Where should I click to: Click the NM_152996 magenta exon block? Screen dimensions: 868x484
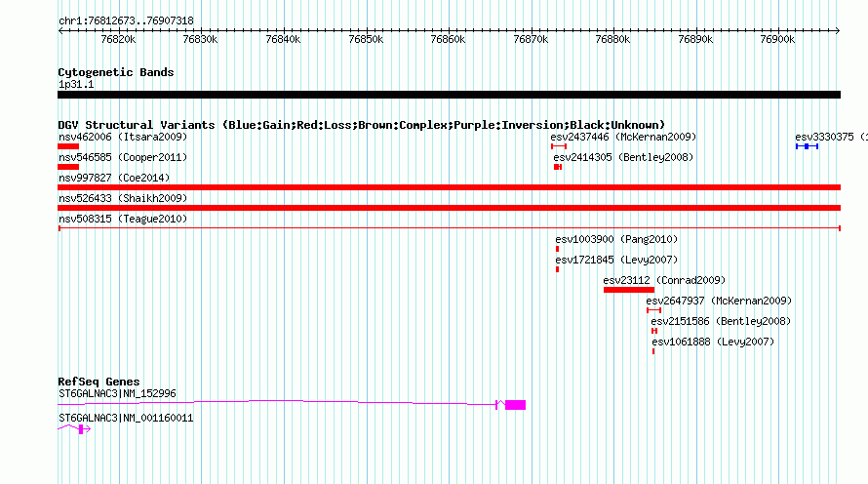click(515, 405)
